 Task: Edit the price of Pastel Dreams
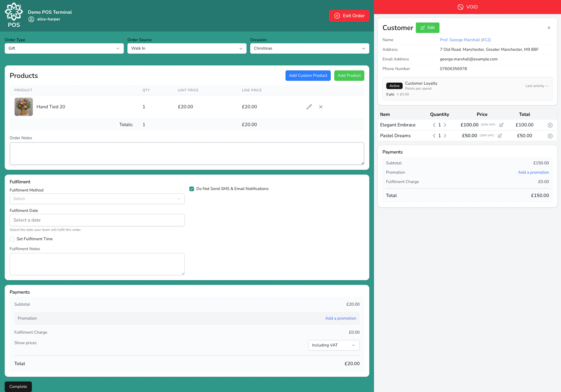[x=500, y=136]
